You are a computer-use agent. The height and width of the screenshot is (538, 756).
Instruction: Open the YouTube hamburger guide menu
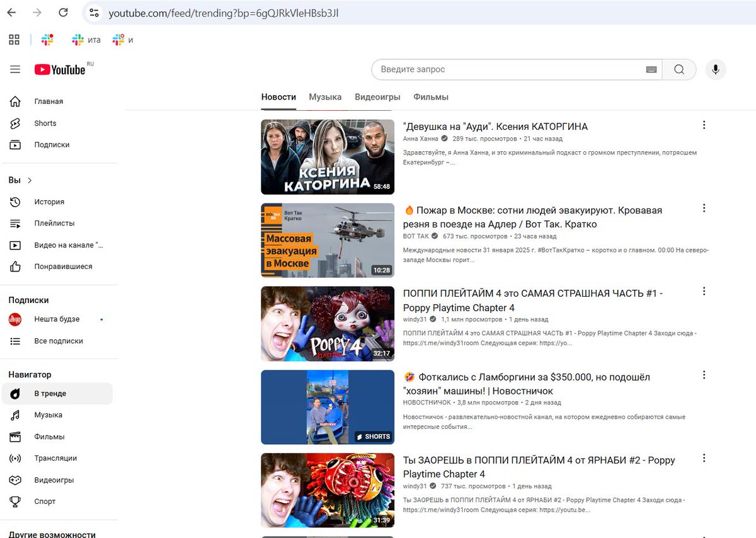14,69
